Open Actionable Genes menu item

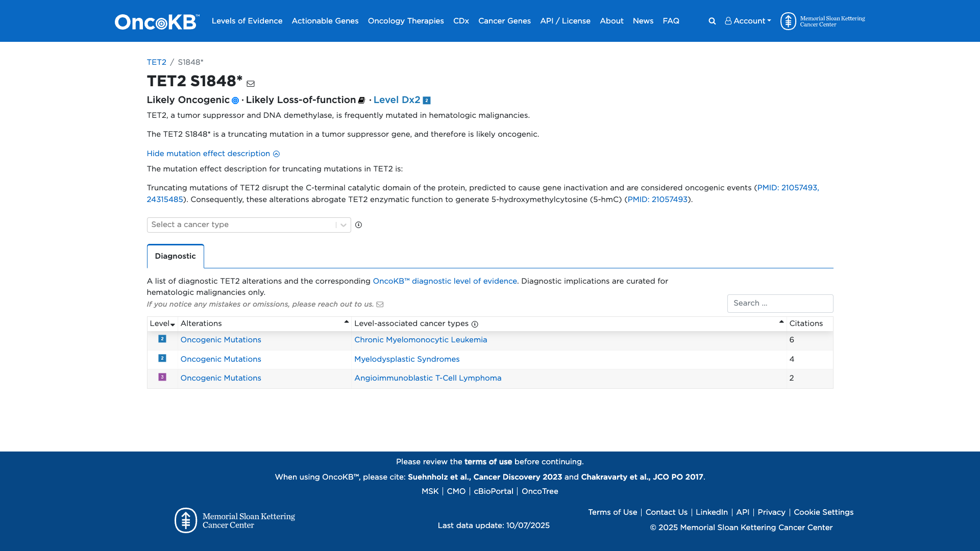pos(325,21)
